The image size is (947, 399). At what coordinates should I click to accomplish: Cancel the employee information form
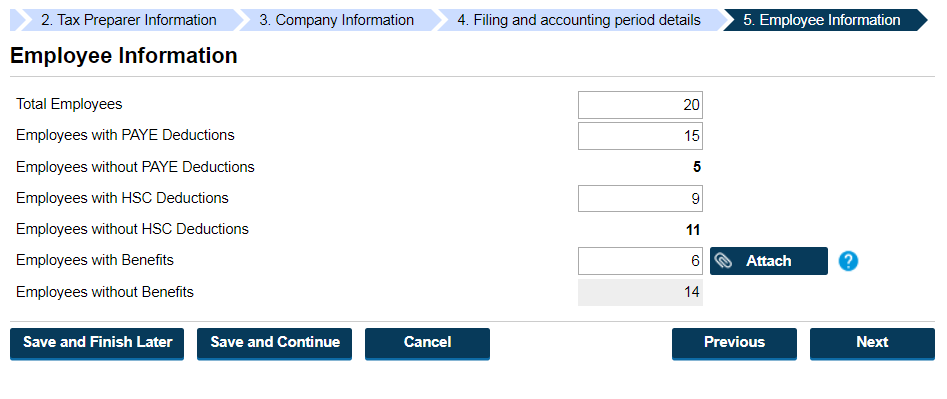427,343
